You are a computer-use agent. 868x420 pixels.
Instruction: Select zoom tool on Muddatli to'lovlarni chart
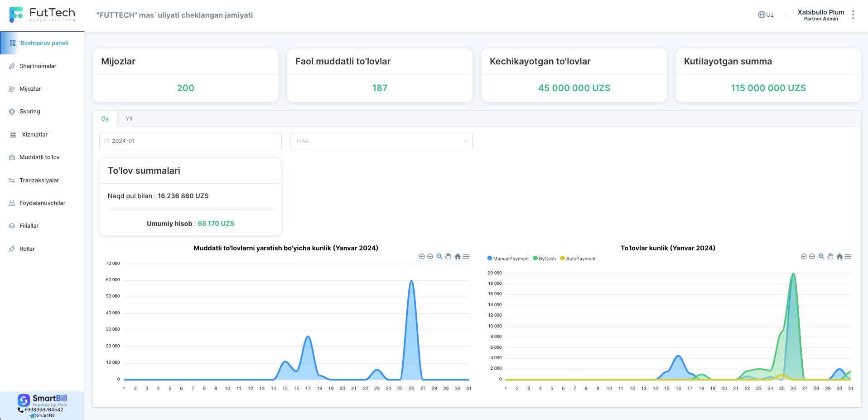439,257
